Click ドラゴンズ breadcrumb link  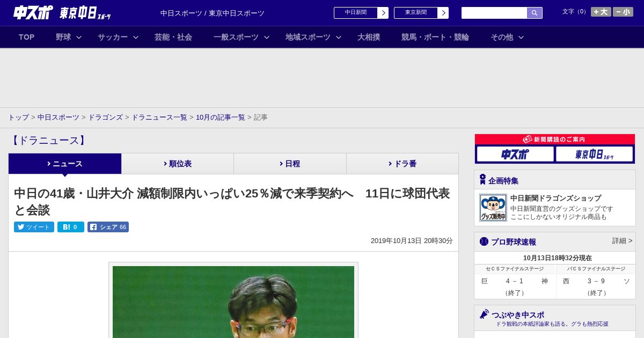point(106,117)
